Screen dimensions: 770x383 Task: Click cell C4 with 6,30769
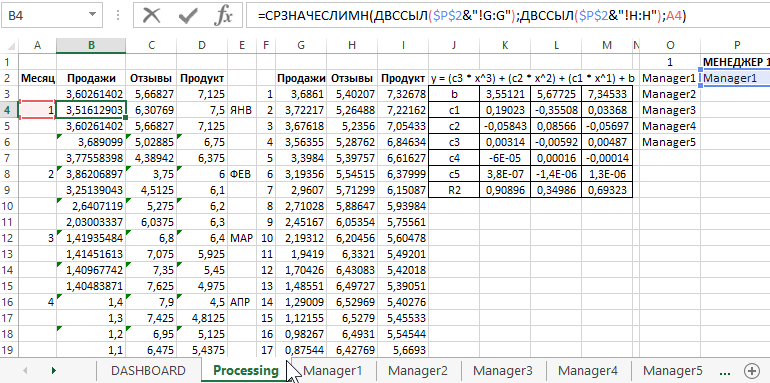pyautogui.click(x=151, y=110)
